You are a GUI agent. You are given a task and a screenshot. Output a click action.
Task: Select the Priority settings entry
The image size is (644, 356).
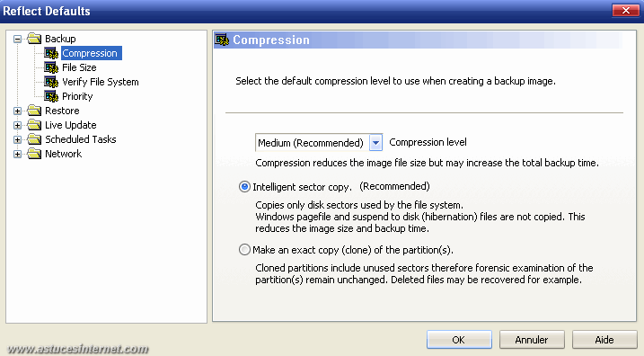pyautogui.click(x=77, y=96)
